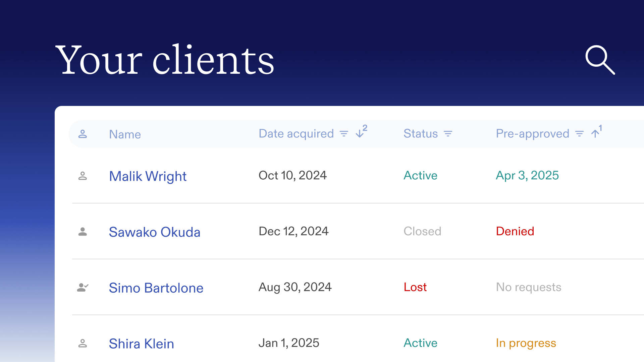Click the Name column header

pyautogui.click(x=125, y=134)
